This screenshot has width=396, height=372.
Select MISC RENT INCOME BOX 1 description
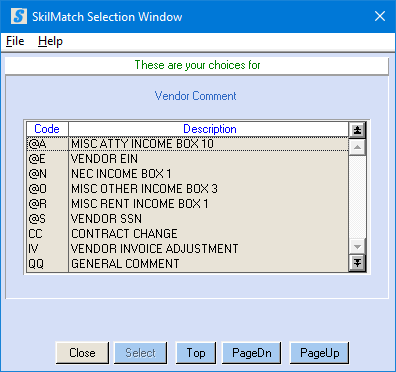pos(140,204)
